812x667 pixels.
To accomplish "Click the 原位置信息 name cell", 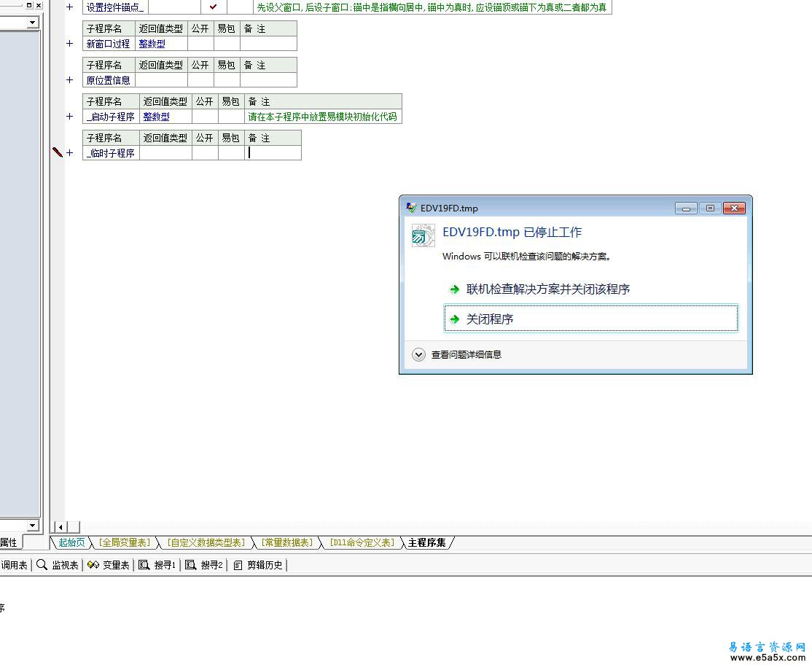I will (x=109, y=79).
